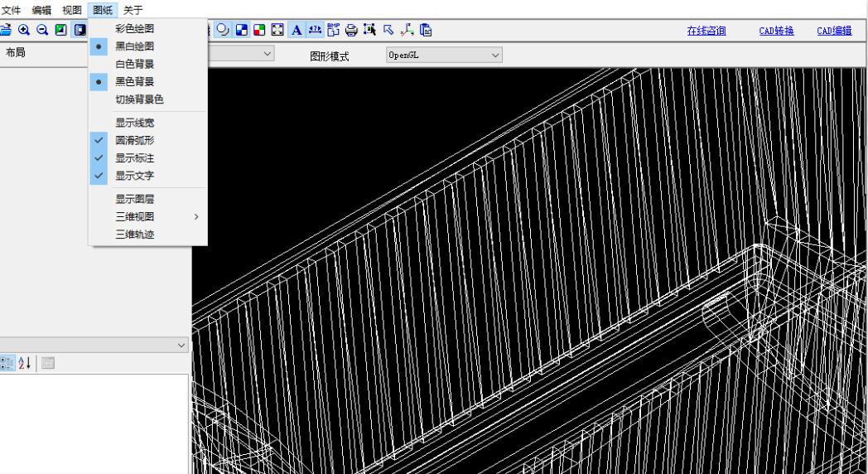Click the open file folder icon
868x474 pixels.
5,30
